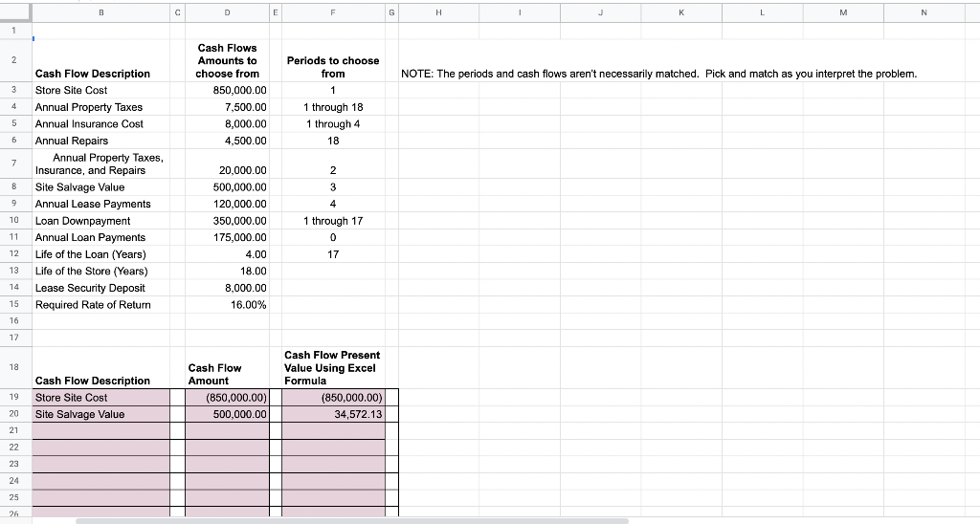
Task: Click 'Annual Loan Payments' cell
Action: (100, 237)
